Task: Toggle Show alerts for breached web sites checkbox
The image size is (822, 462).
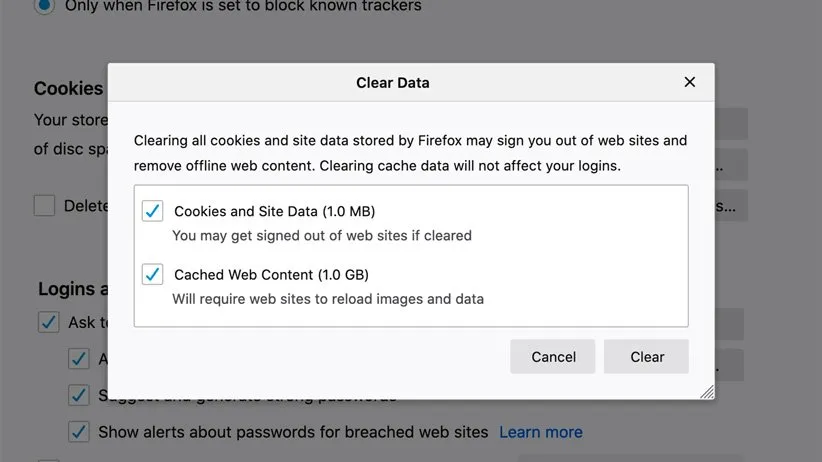Action: 79,432
